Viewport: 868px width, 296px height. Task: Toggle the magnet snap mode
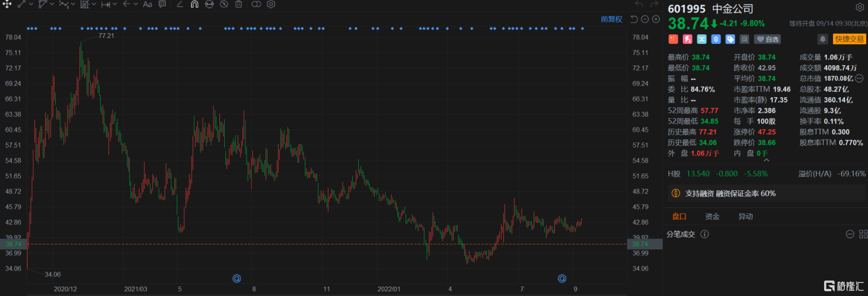pos(194,4)
